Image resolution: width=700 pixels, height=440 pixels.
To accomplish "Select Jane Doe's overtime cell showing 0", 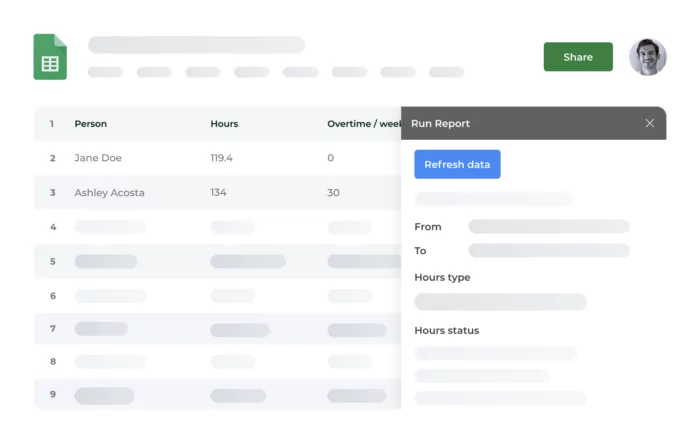I will click(330, 158).
